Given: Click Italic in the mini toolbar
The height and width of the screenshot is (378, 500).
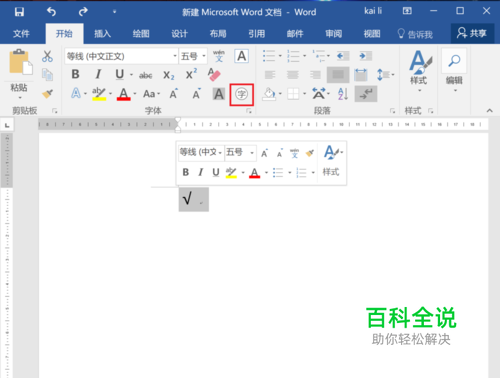Looking at the screenshot, I should click(200, 172).
